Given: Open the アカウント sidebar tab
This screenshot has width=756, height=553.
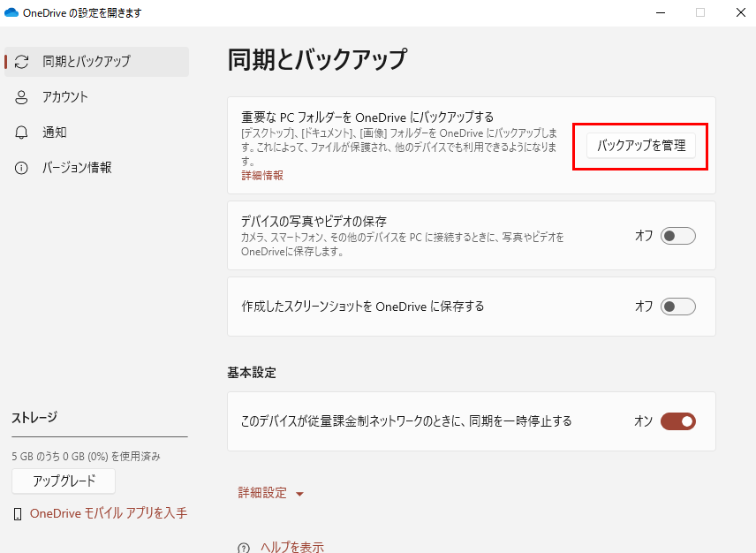Looking at the screenshot, I should 97,97.
